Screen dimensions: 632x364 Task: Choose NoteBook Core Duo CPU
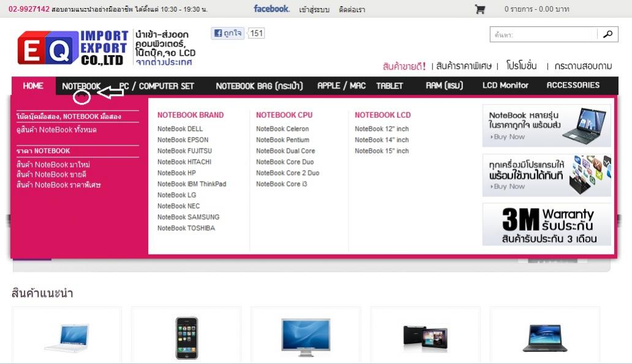coord(285,162)
